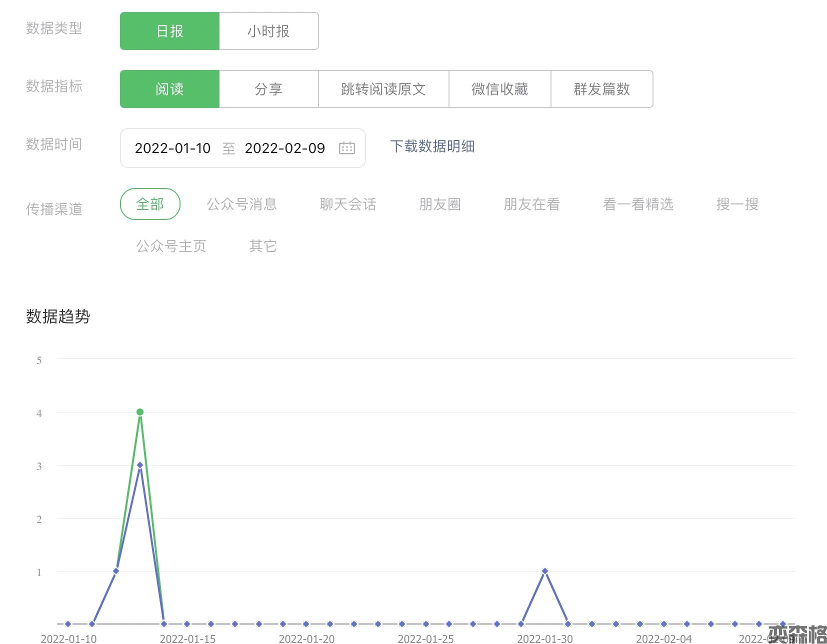Show the 微信收藏 metric
Image resolution: width=827 pixels, height=644 pixels.
[499, 89]
